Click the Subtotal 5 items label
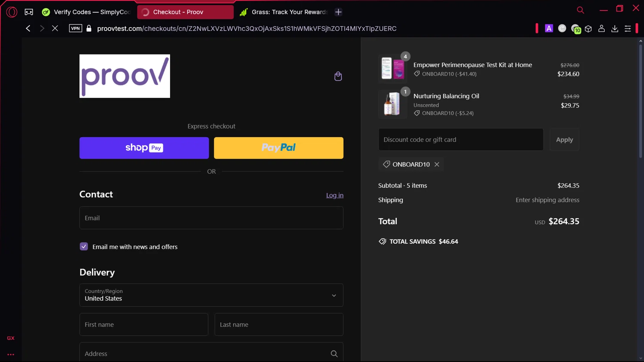Image resolution: width=644 pixels, height=362 pixels. 403,185
